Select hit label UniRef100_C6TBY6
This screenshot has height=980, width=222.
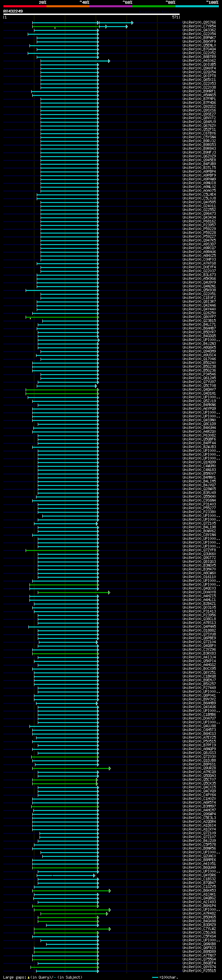(199, 133)
